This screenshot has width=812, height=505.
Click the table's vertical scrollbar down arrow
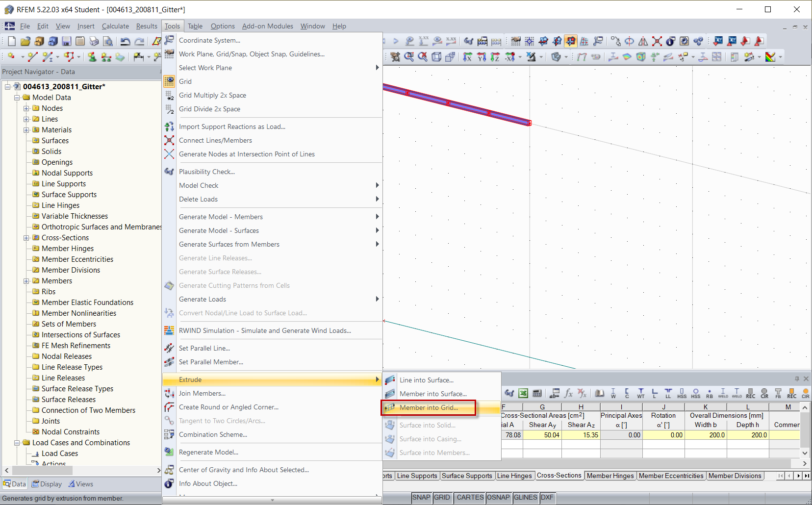(805, 453)
